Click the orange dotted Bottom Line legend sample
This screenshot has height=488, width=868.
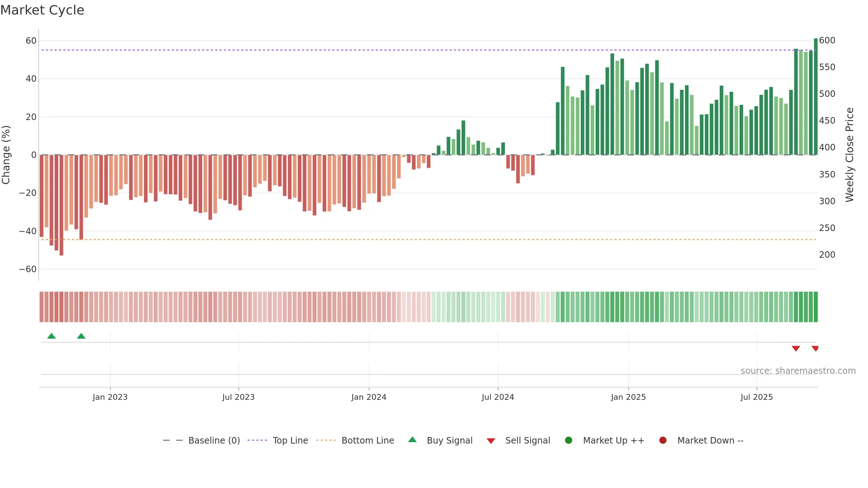326,440
